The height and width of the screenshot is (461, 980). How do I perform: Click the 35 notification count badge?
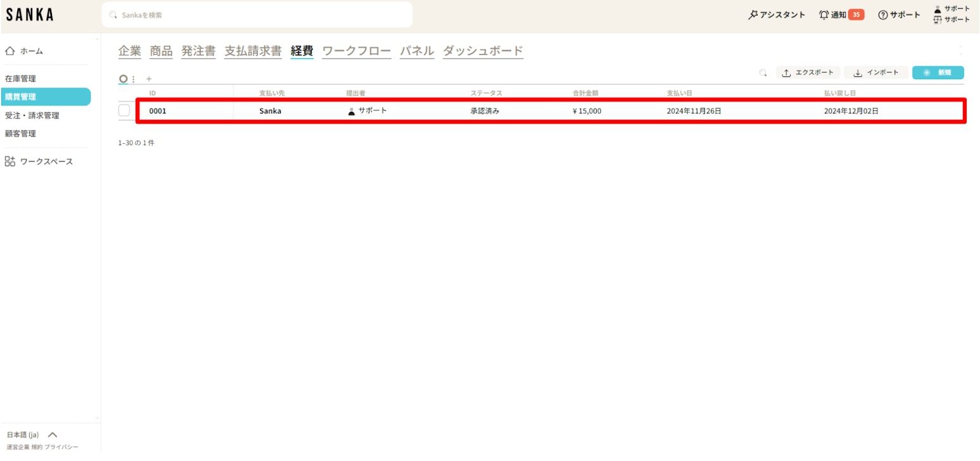coord(856,15)
